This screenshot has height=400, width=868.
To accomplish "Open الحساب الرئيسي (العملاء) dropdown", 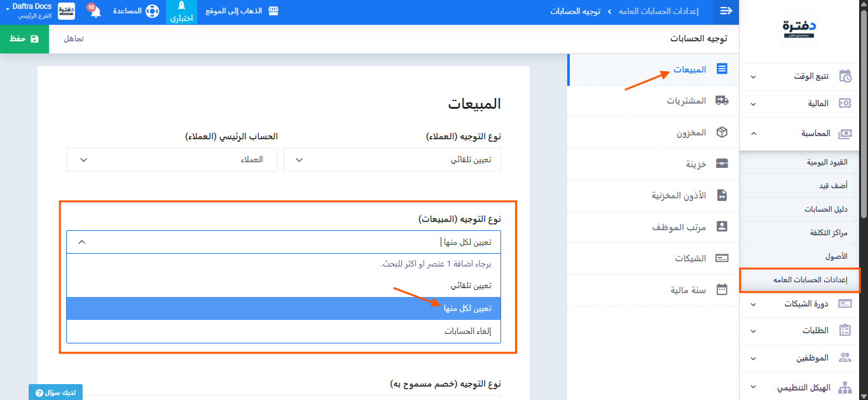I will 172,160.
